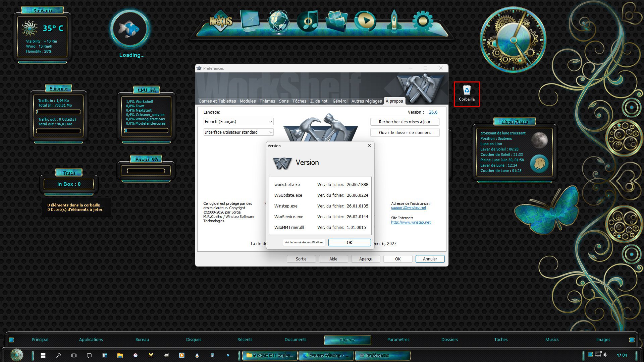Click the moon image in Moon Phase widget
Viewport: 644px width, 362px height.
(x=539, y=140)
